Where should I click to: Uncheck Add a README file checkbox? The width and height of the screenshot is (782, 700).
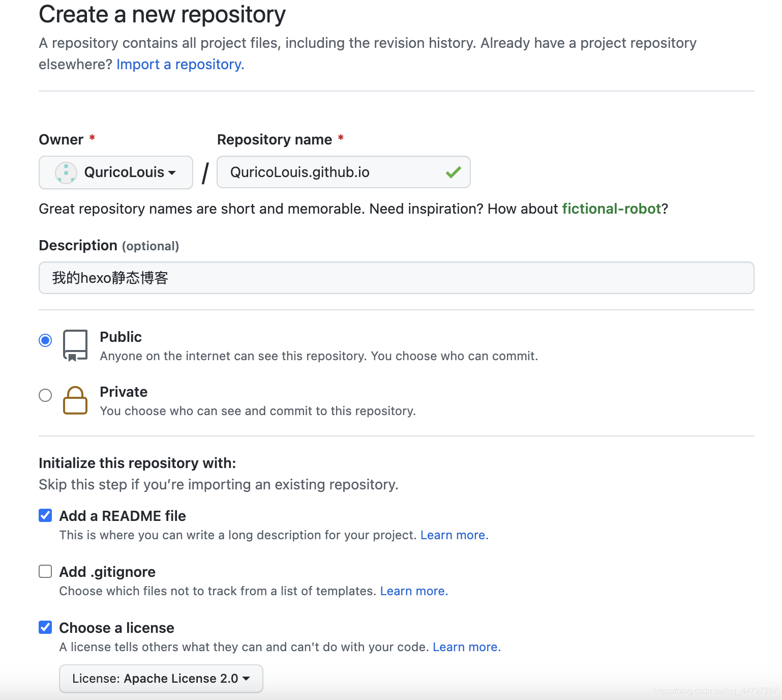coord(45,515)
